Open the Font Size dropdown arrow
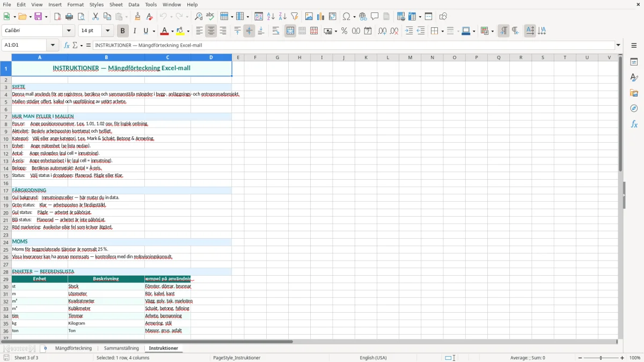 pos(108,31)
